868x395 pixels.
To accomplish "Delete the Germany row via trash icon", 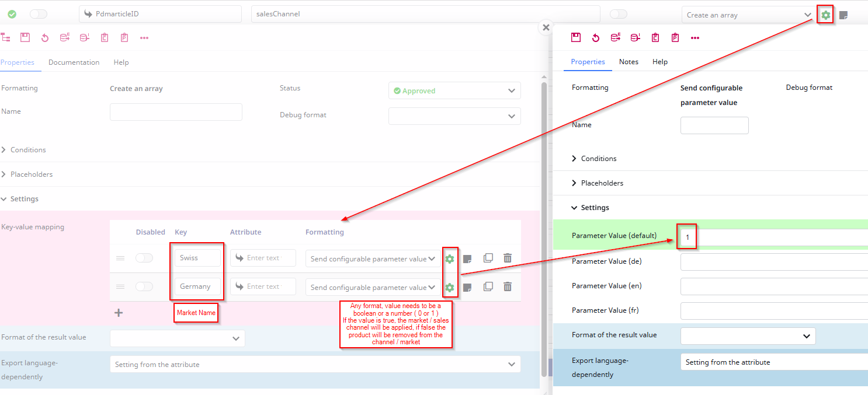I will click(507, 286).
